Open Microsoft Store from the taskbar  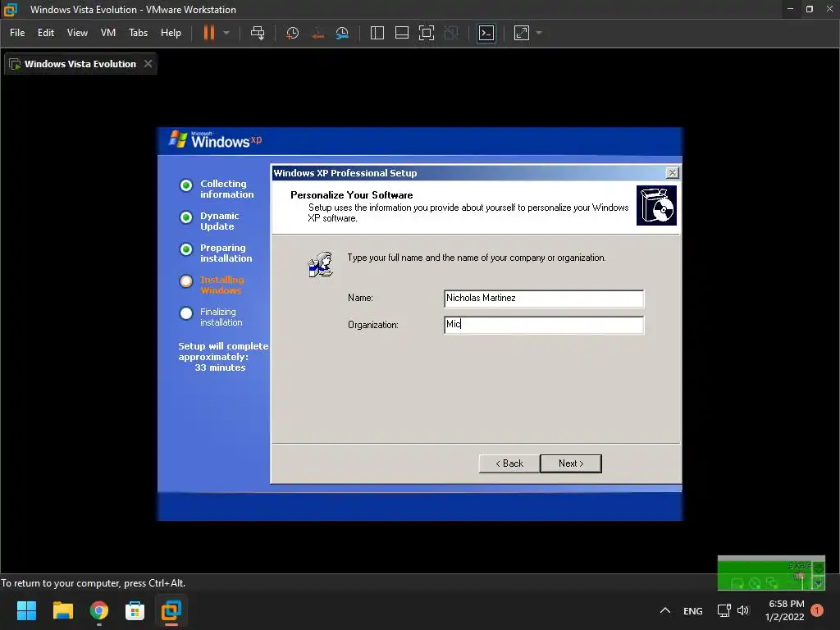pos(135,610)
